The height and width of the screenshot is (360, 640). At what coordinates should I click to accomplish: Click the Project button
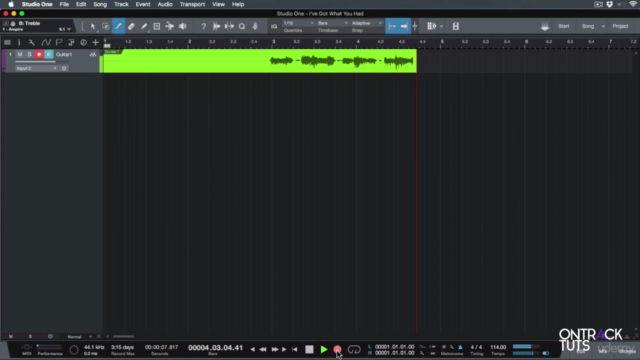pyautogui.click(x=620, y=26)
